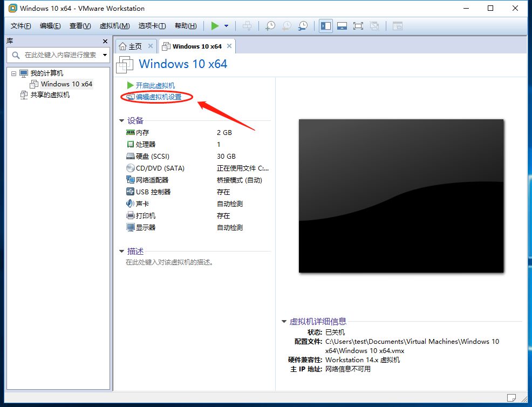Click the configuration file path text
The image size is (532, 407).
(x=412, y=346)
